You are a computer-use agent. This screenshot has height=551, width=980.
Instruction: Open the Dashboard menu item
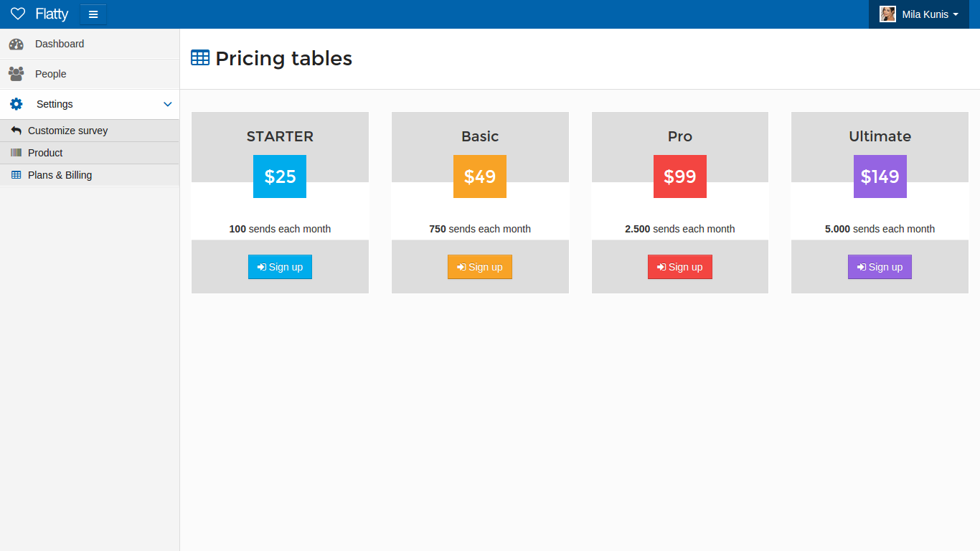pos(60,44)
